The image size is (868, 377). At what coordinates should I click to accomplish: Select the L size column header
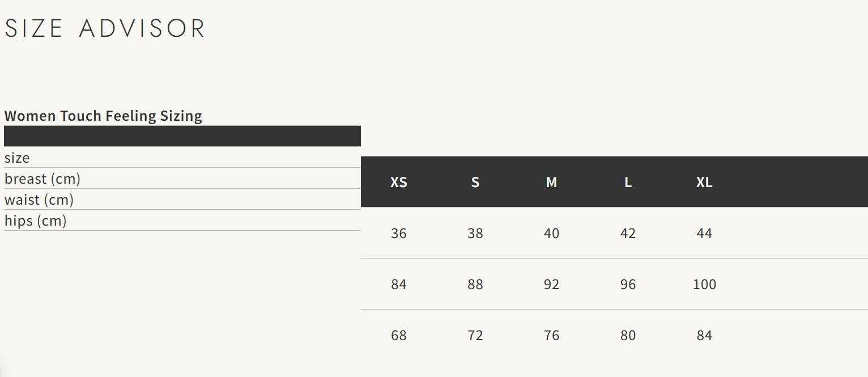pyautogui.click(x=628, y=182)
